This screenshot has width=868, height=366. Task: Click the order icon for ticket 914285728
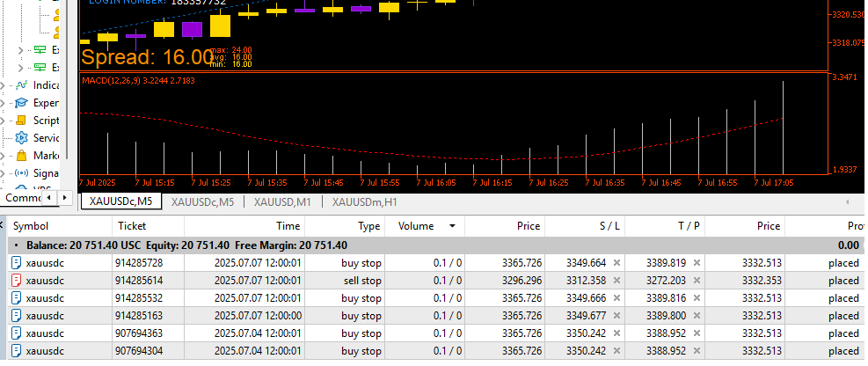[x=17, y=263]
